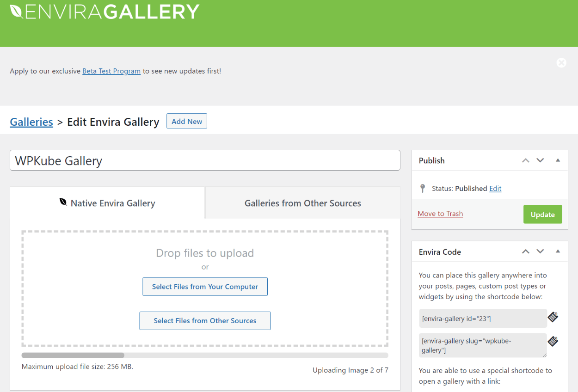
Task: Edit the WPKube Gallery title field
Action: pos(205,160)
